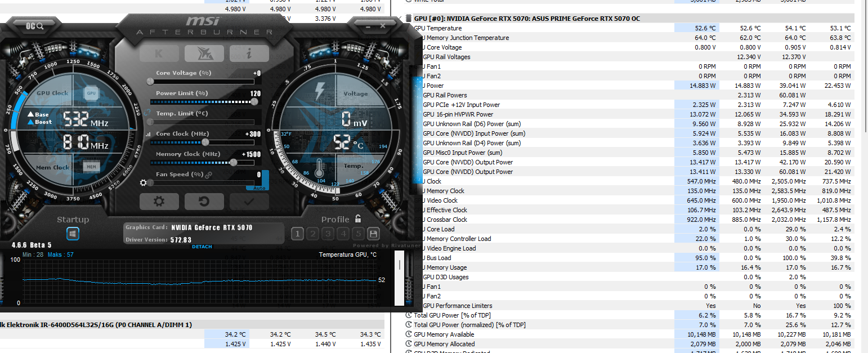Click the save profile floppy icon
The width and height of the screenshot is (868, 353).
tap(373, 234)
